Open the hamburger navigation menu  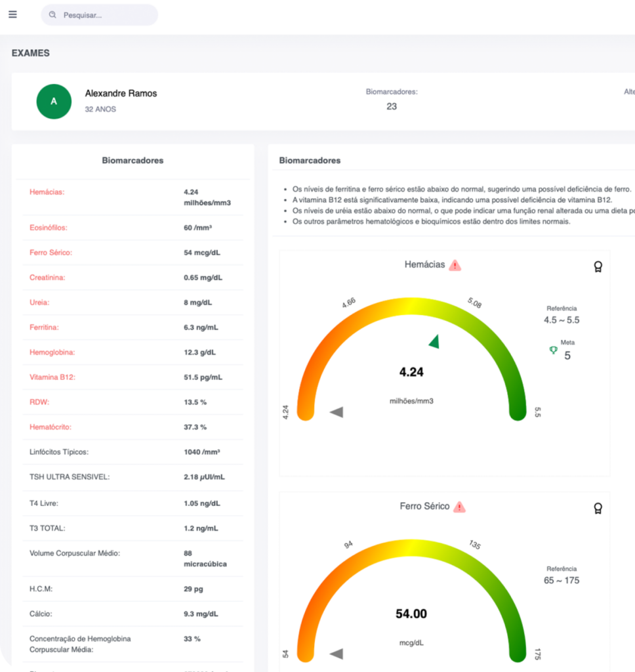coord(13,14)
